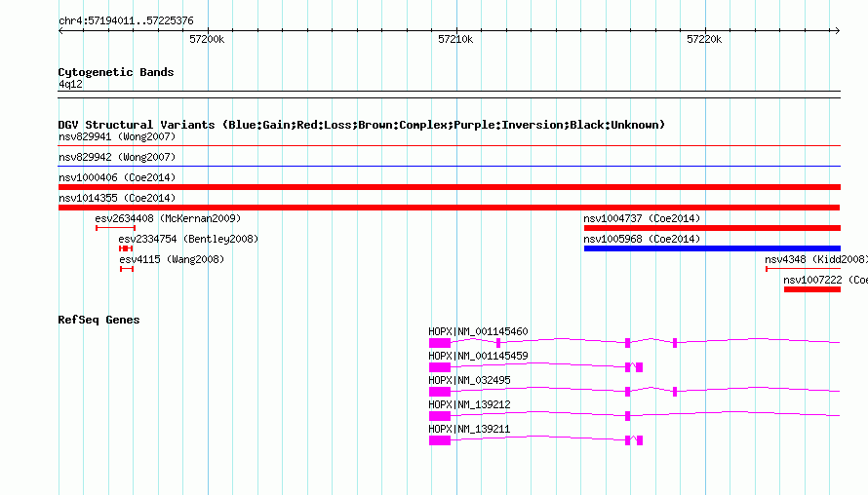Click the 57210k ruler tick label

click(455, 39)
